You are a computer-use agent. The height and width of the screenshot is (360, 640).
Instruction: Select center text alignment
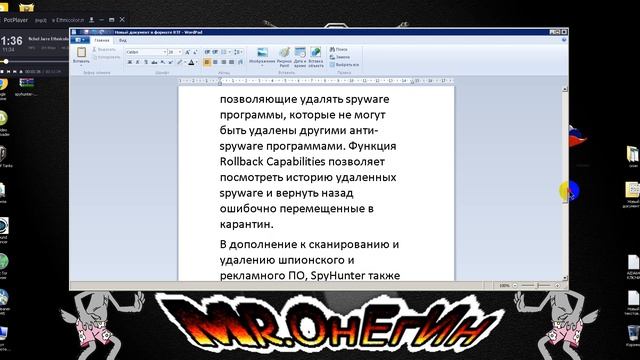click(x=216, y=62)
